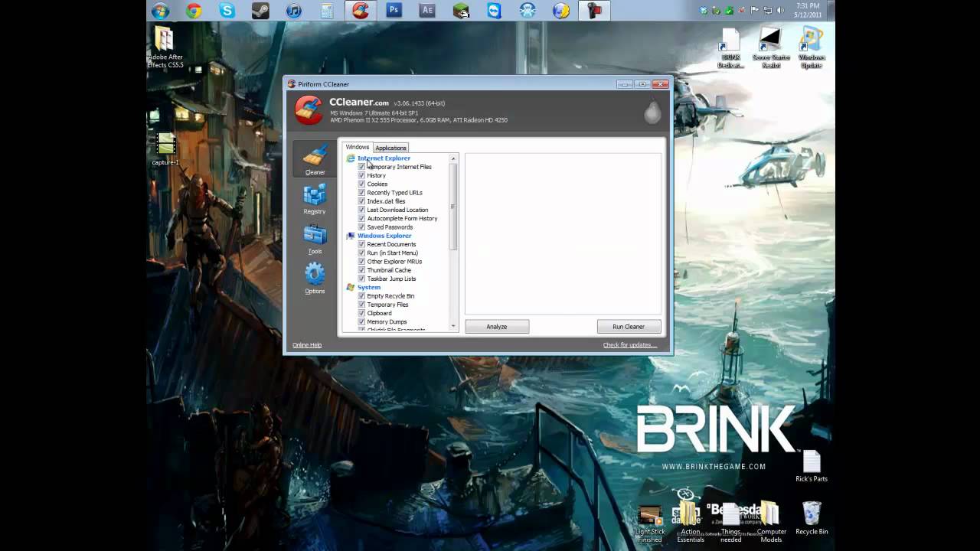Click the Run Cleaner button
Image resolution: width=980 pixels, height=551 pixels.
[x=629, y=327]
